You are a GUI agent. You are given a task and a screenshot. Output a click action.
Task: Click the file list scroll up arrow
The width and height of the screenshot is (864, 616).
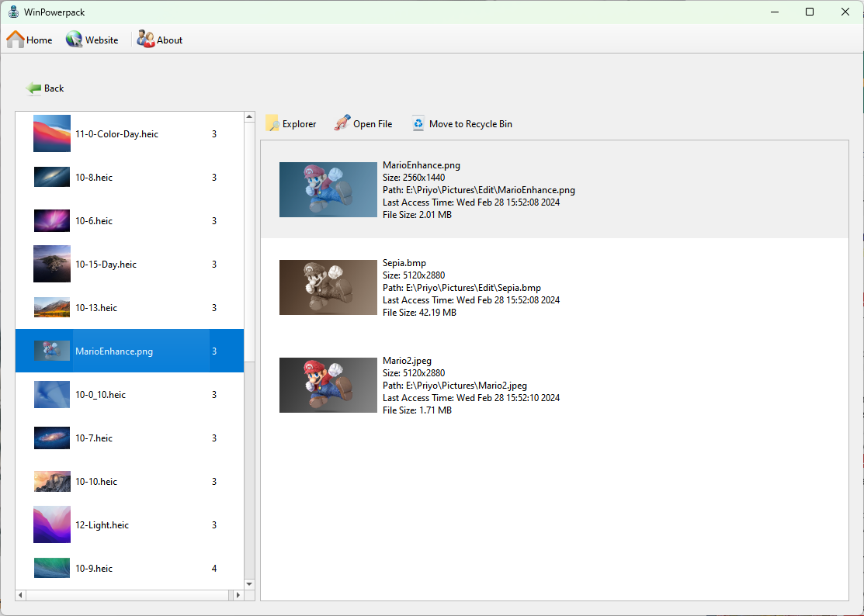point(249,116)
